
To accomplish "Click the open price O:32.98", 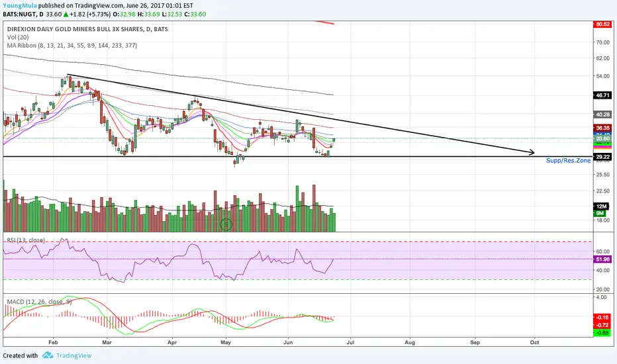I will click(x=124, y=14).
